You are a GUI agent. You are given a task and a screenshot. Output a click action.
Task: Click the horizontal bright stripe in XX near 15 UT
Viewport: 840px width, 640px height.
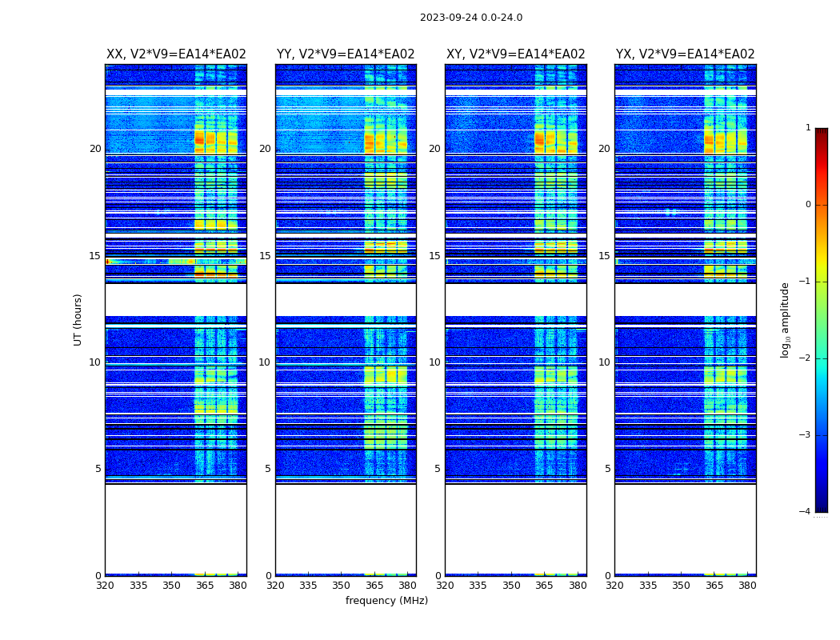pyautogui.click(x=176, y=262)
